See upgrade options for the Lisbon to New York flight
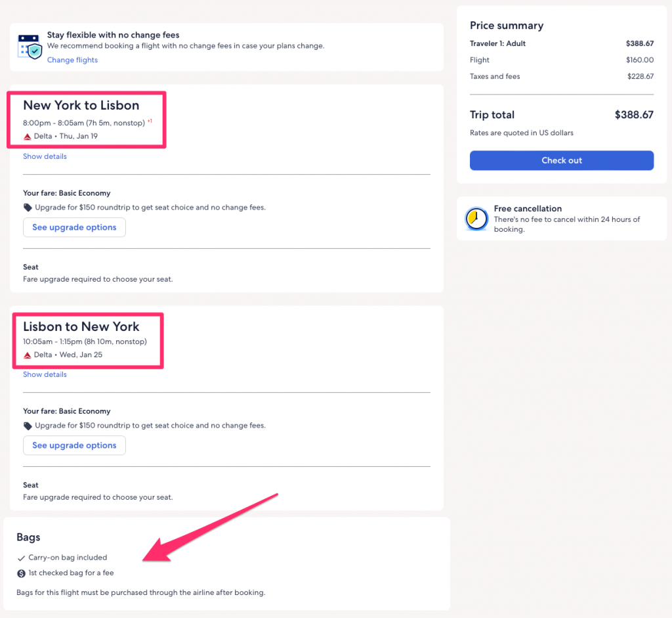Viewport: 672px width, 618px height. tap(74, 445)
